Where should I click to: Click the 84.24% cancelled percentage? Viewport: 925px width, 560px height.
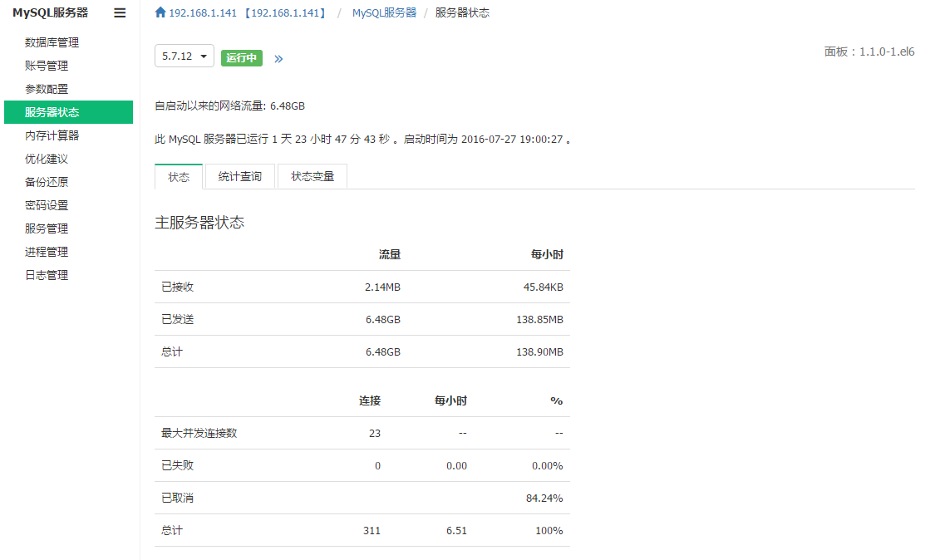click(544, 499)
